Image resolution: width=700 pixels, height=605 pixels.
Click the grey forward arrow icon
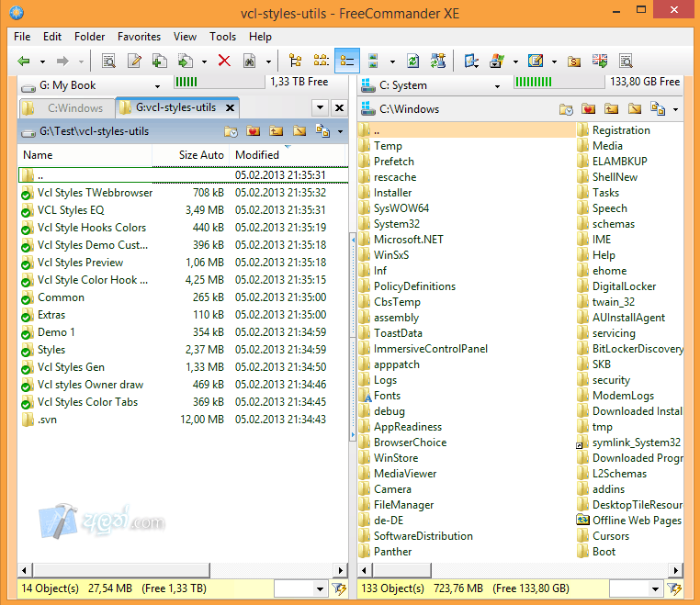(x=62, y=62)
